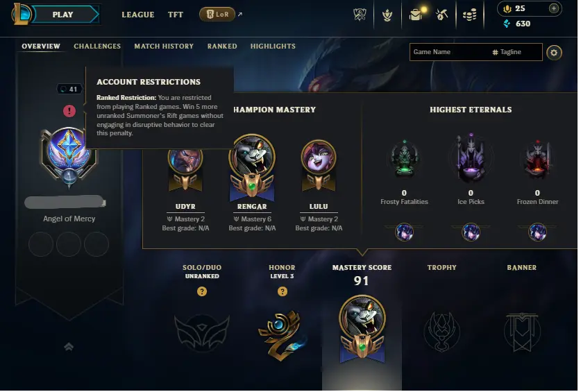
Task: Click the PLAY button
Action: click(63, 15)
